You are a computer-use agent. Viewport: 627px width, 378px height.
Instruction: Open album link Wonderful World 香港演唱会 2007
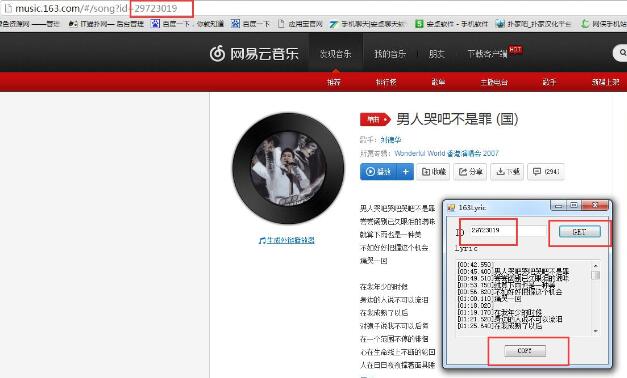pos(446,153)
